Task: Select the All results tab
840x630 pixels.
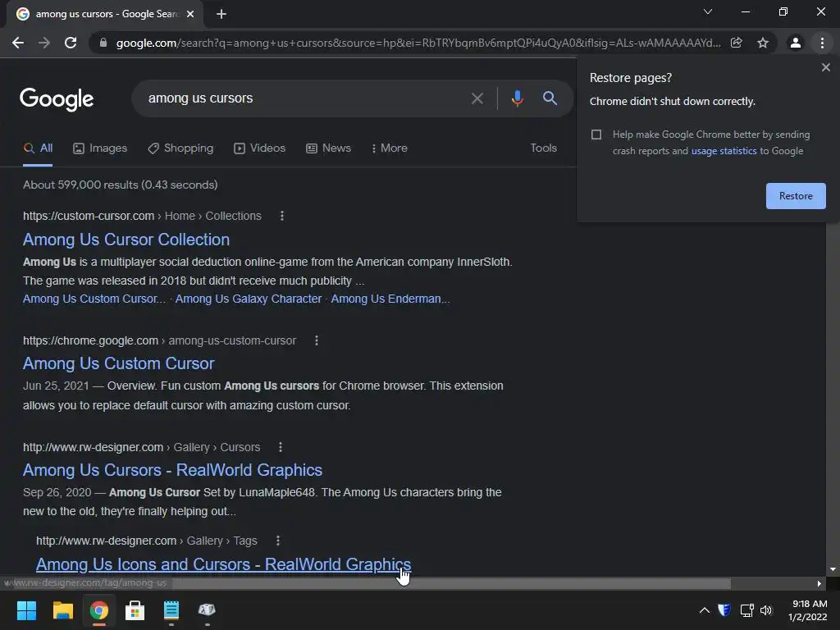Action: click(38, 148)
